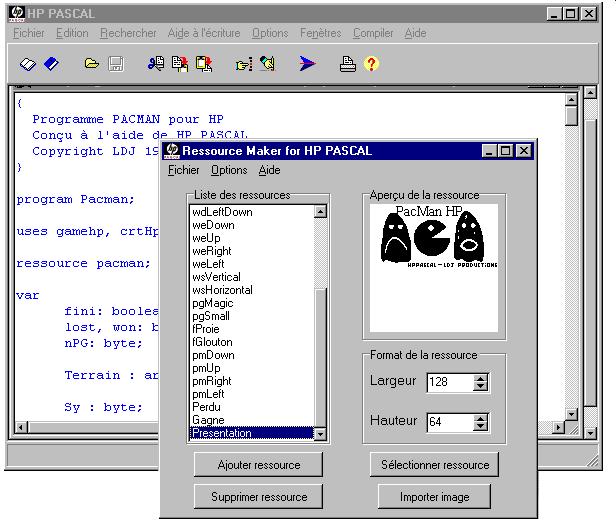The height and width of the screenshot is (524, 616).
Task: Select Presentation in the resource list
Action: 252,433
